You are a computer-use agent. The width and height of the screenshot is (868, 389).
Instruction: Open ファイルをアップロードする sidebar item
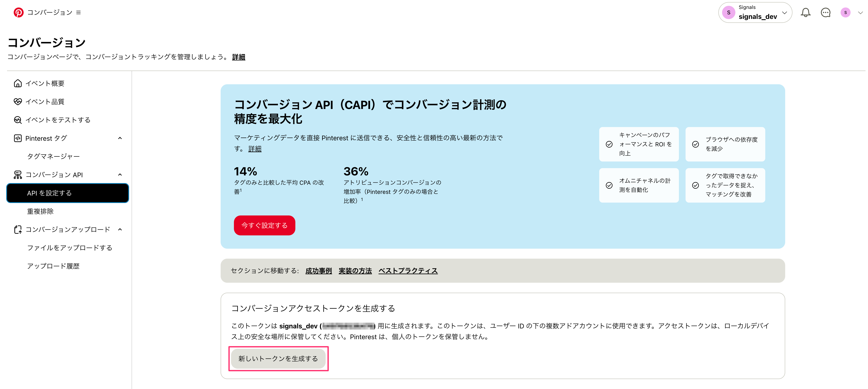tap(69, 248)
